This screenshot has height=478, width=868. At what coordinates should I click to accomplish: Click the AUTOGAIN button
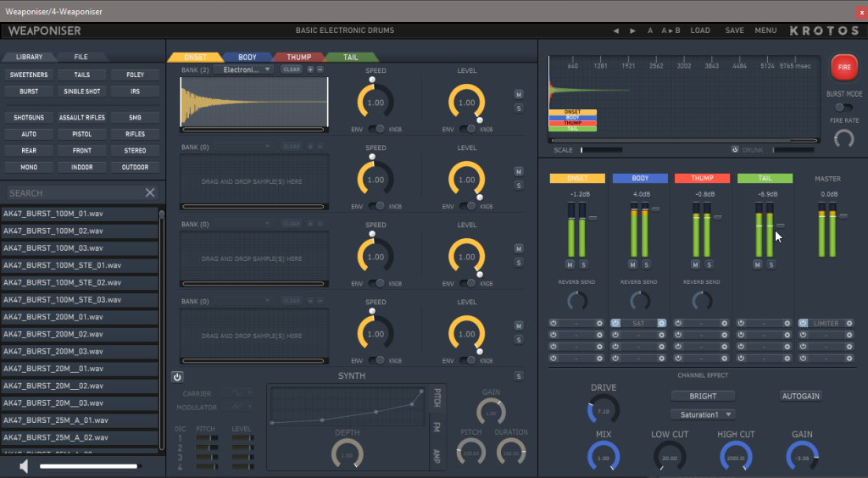pos(801,396)
